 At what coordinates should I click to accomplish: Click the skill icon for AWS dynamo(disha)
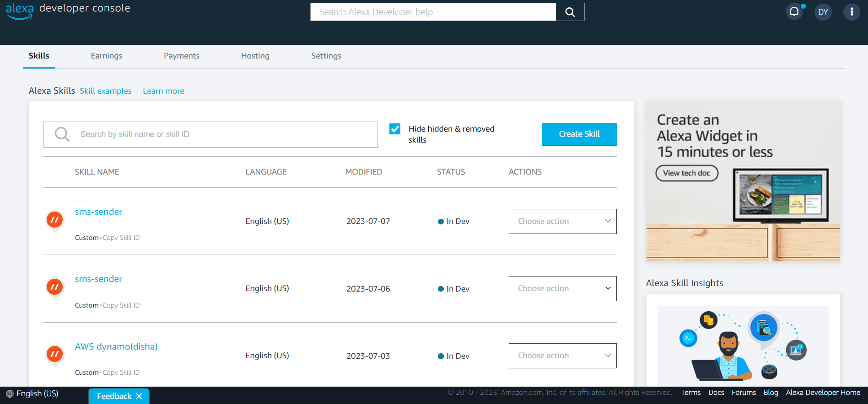coord(55,354)
